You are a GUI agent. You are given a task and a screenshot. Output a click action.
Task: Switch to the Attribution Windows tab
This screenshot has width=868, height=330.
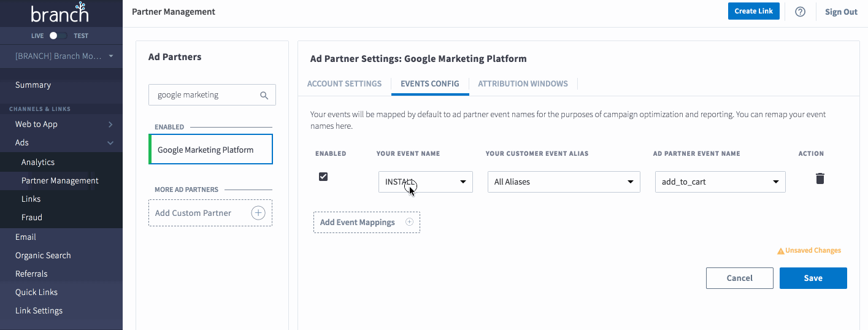click(x=523, y=83)
